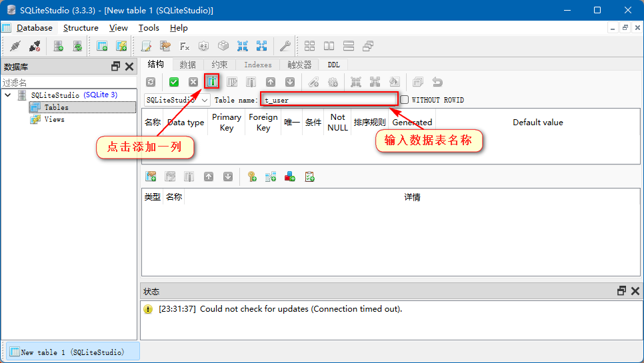Screen dimensions: 644x363
Task: Click the Create new table toolbar icon
Action: (x=102, y=46)
